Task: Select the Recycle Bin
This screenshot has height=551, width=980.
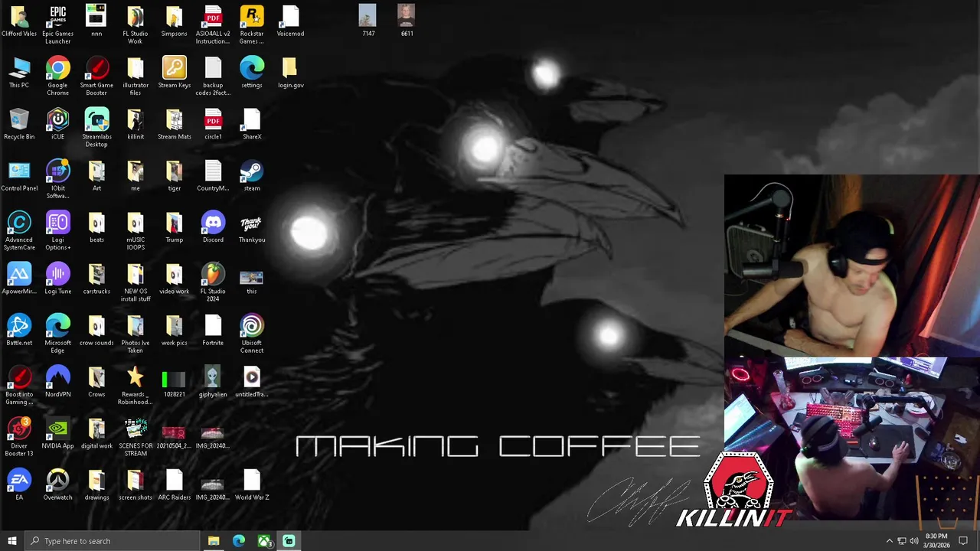Action: tap(19, 124)
